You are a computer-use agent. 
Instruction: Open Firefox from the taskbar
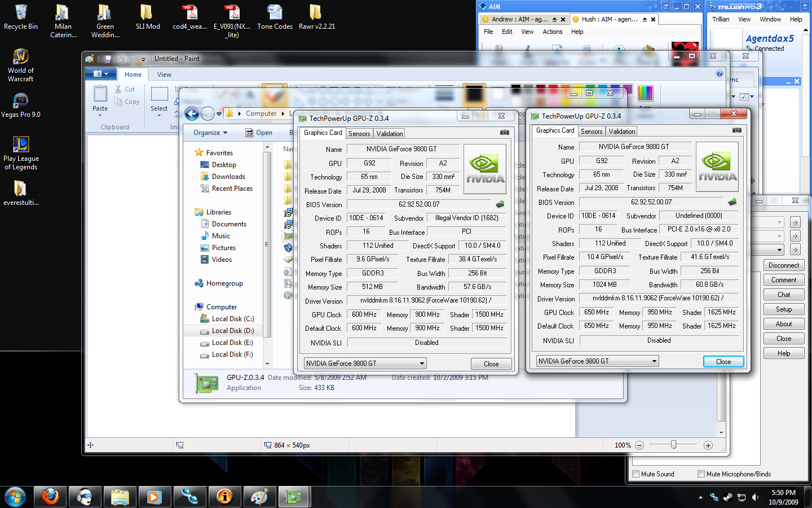50,497
